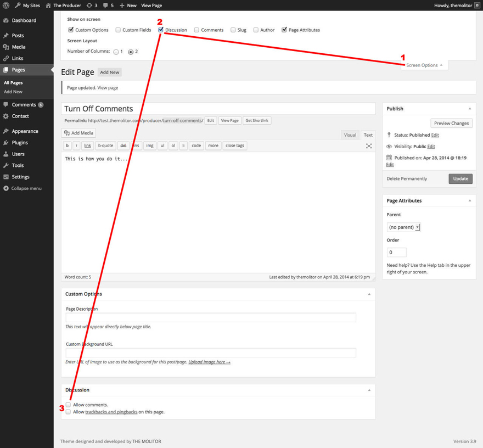Collapse the Publish box with its arrow
Screen dimensions: 483x448
pos(470,109)
